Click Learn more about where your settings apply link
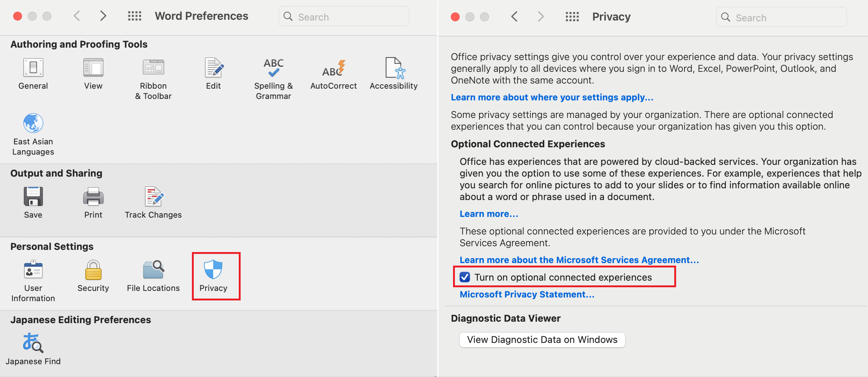The height and width of the screenshot is (377, 868). (x=552, y=97)
